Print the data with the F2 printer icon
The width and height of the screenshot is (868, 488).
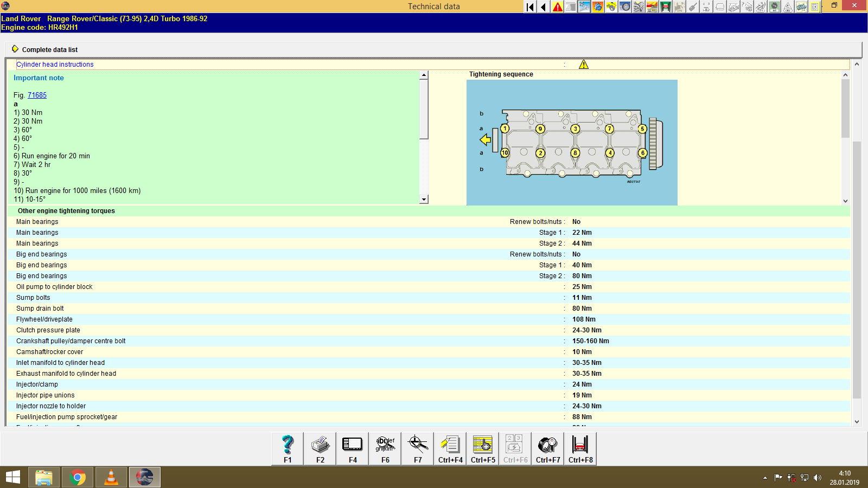(x=320, y=448)
